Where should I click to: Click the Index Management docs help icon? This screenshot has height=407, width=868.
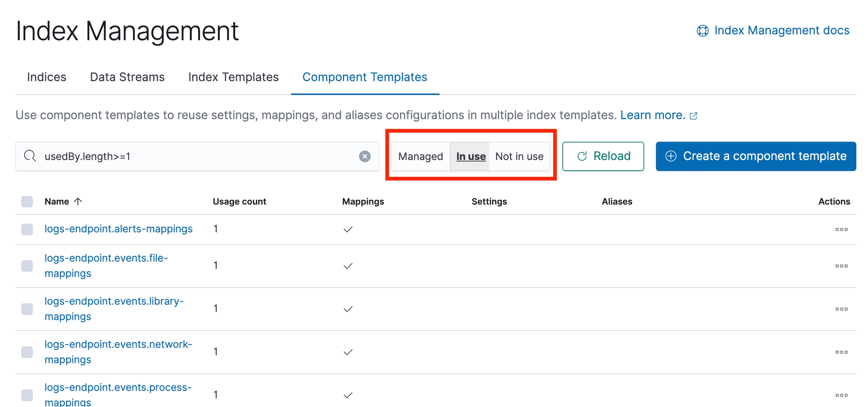coord(702,30)
